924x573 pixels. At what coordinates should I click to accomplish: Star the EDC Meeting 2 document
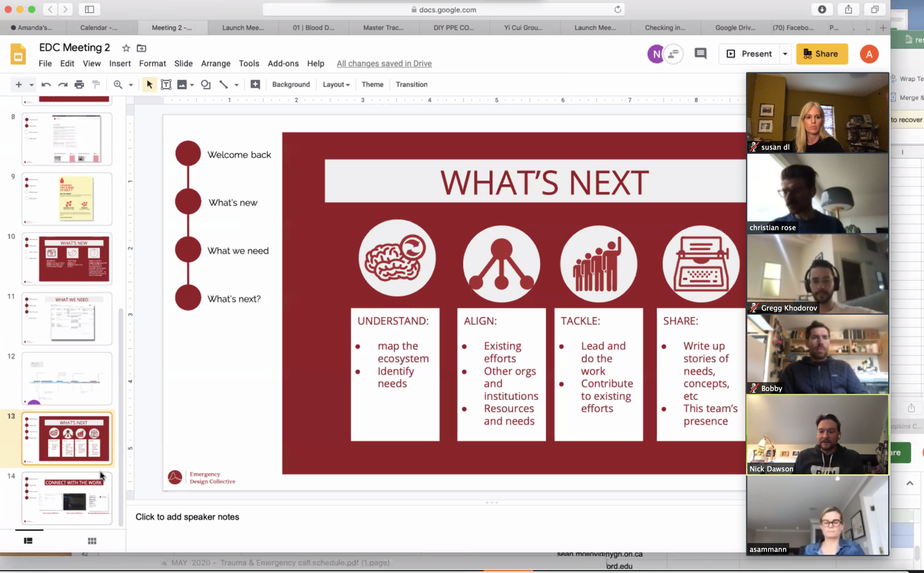[x=126, y=48]
